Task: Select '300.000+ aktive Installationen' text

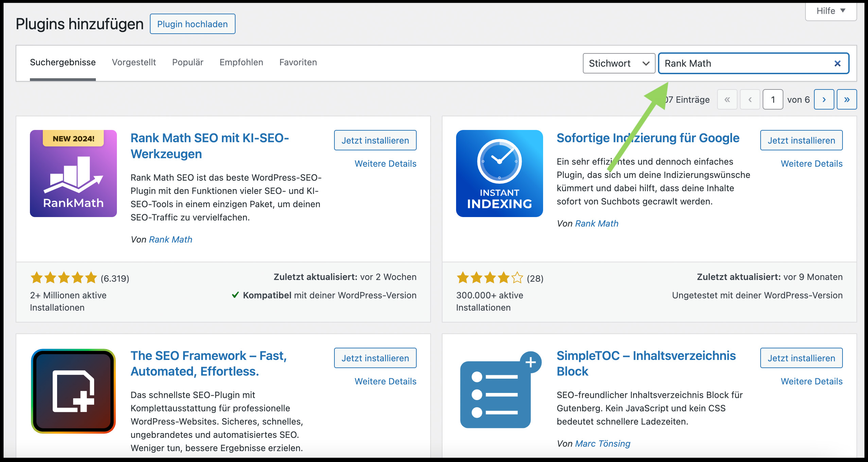Action: 490,301
